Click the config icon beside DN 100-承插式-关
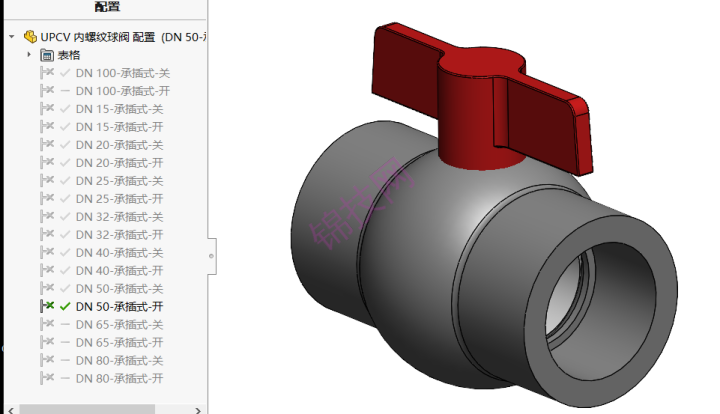Image resolution: width=720 pixels, height=414 pixels. 47,73
